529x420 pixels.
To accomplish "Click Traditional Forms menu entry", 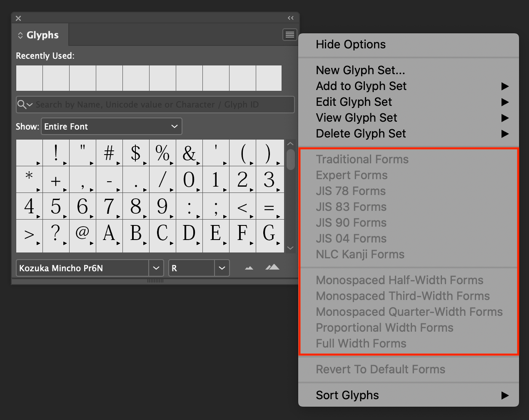I will (x=409, y=159).
